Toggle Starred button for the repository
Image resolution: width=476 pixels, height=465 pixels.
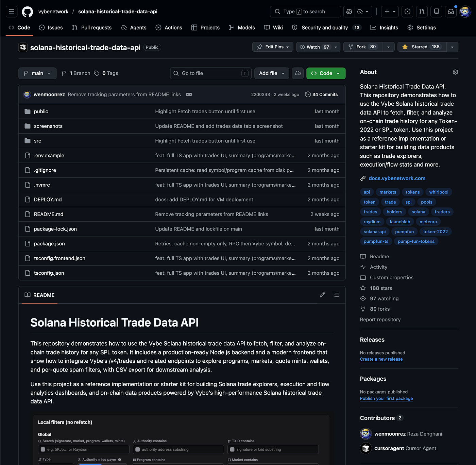tap(422, 47)
